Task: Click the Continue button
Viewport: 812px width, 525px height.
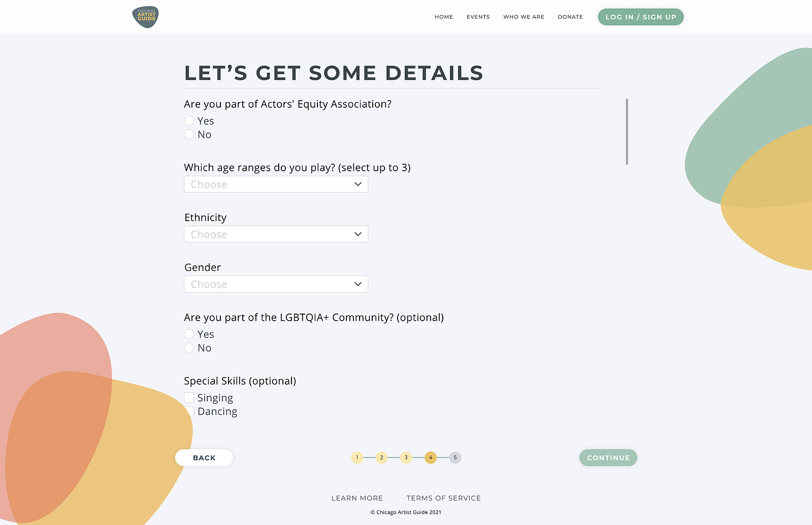Action: pyautogui.click(x=608, y=457)
